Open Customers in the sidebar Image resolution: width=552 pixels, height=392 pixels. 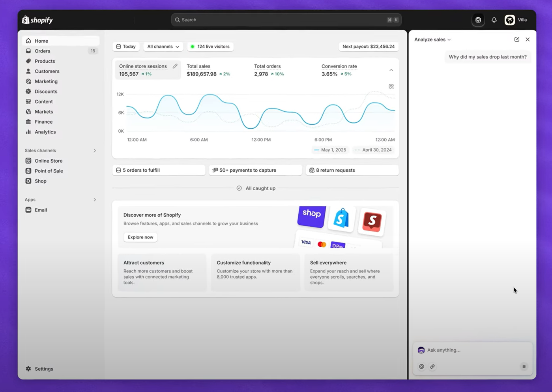[61, 71]
